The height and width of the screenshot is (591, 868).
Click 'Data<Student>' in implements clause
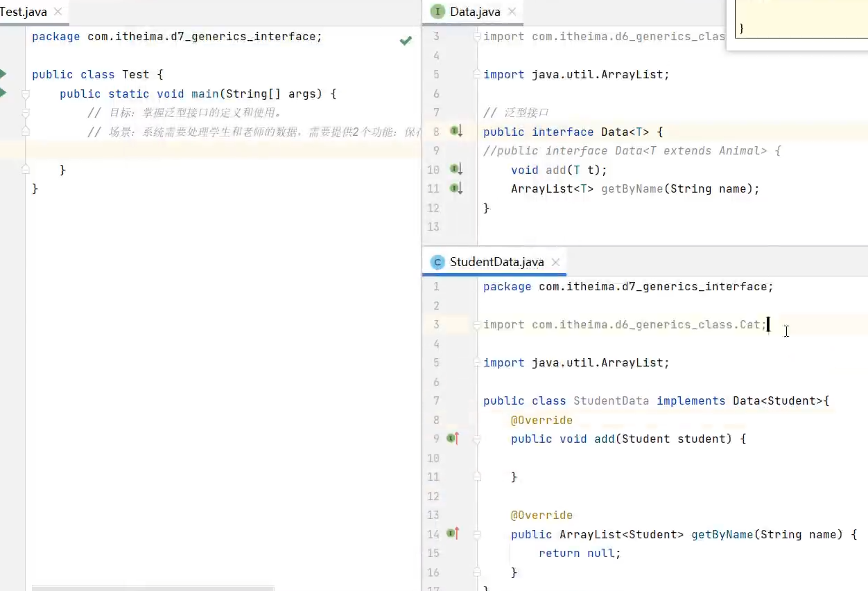tap(777, 400)
